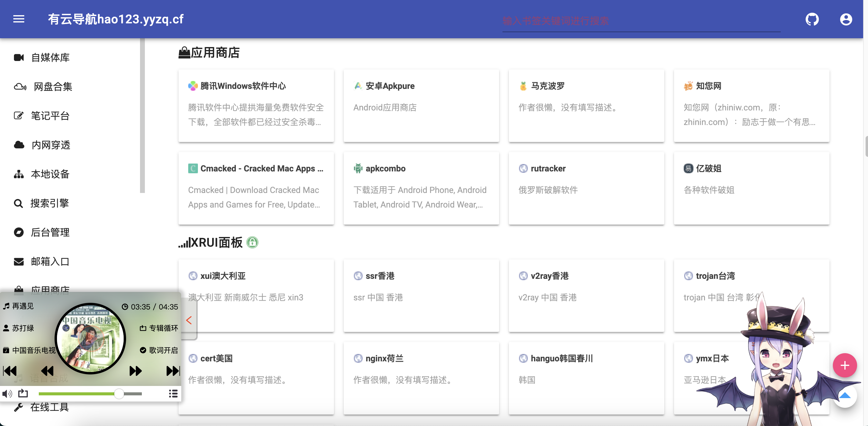Viewport: 868px width, 426px height.
Task: Open the 马克波罗 card
Action: [x=586, y=106]
